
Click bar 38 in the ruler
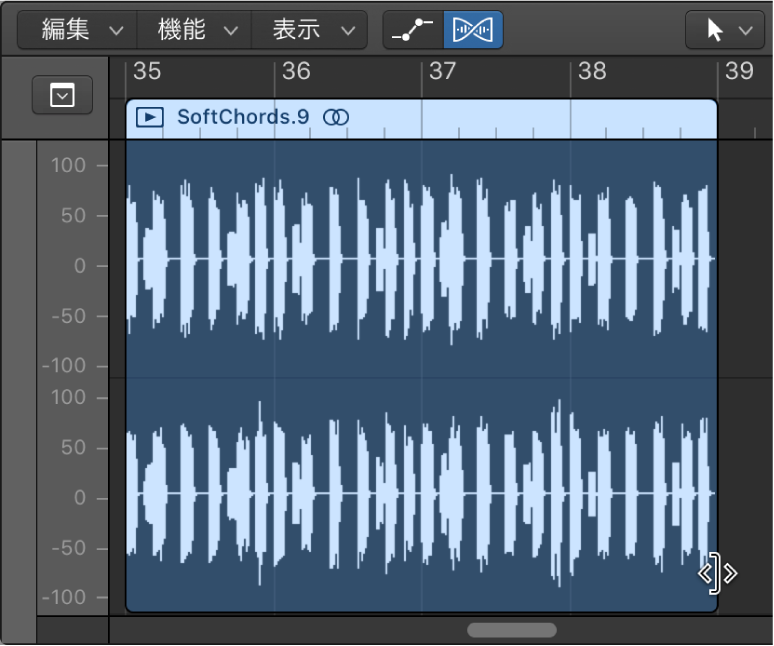592,71
